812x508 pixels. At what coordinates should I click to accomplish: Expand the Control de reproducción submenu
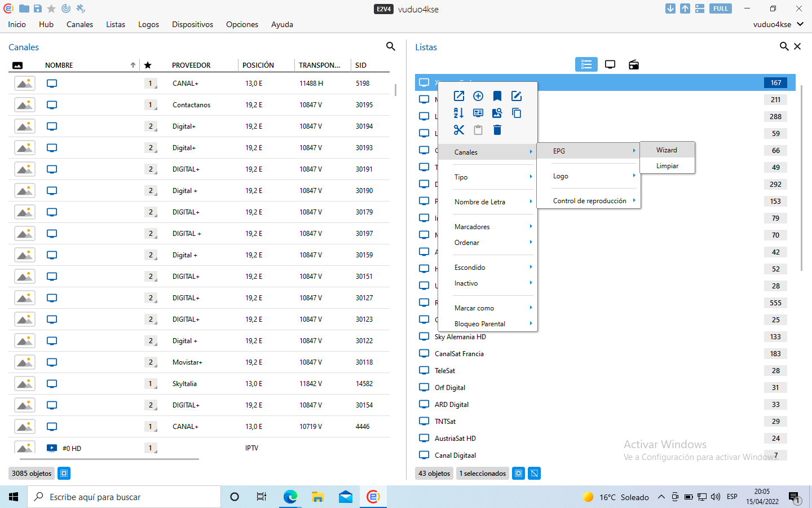tap(589, 201)
